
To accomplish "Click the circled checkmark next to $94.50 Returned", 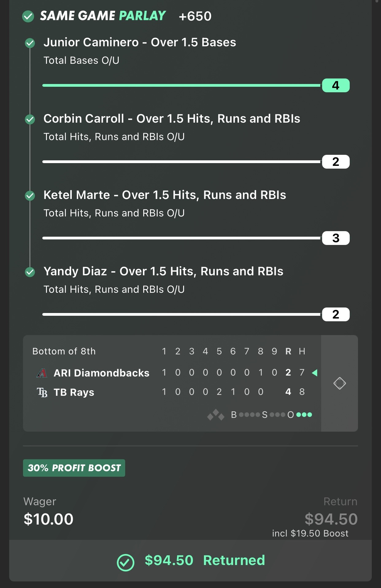I will (x=125, y=563).
